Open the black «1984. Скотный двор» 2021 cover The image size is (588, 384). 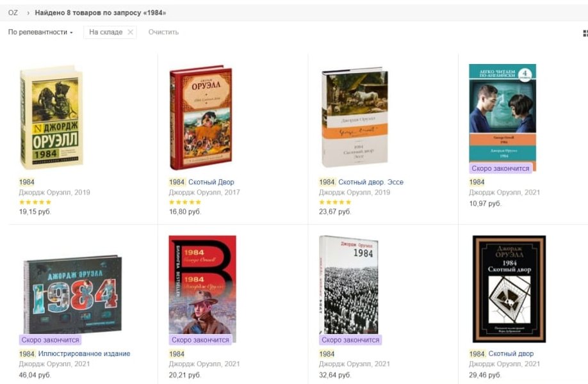(509, 289)
